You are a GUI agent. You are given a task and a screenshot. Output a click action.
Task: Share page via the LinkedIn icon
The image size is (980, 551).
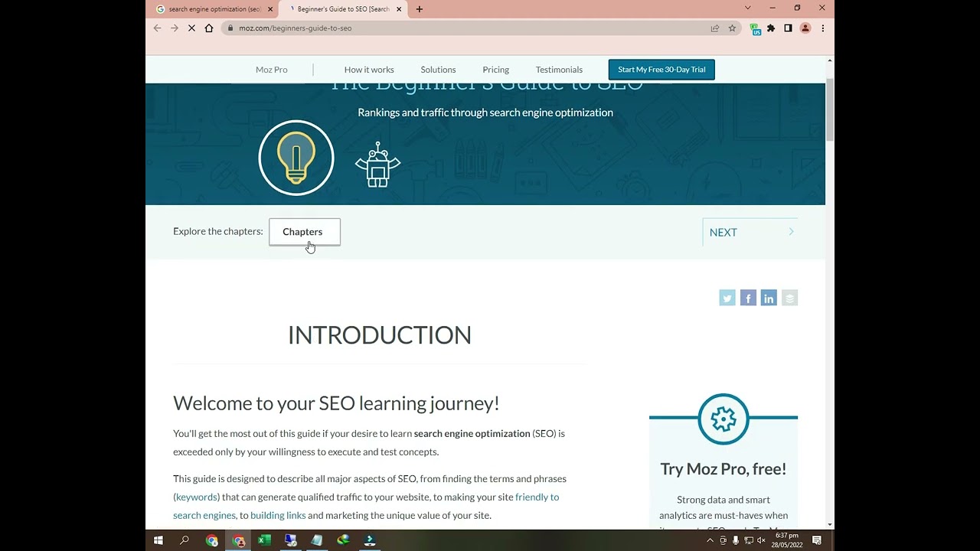pyautogui.click(x=769, y=298)
